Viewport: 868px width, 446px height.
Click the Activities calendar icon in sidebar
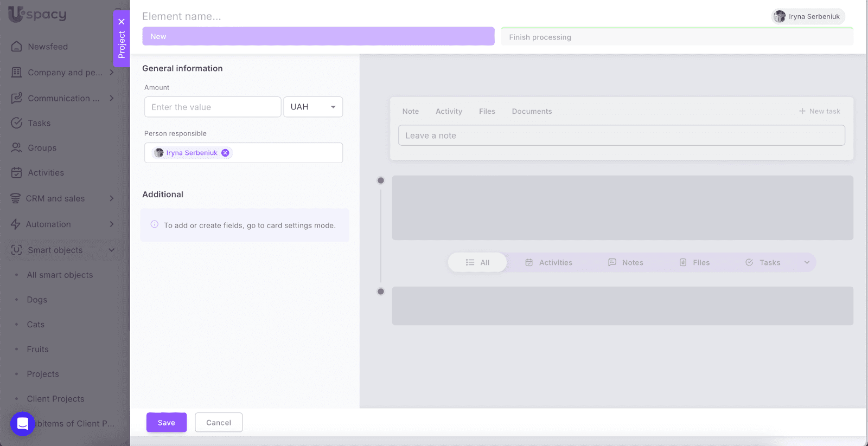[x=17, y=173]
